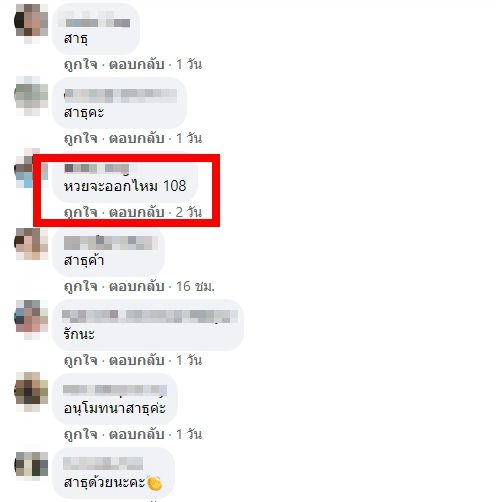
Task: Open avatar beside สาธุด้วยนะคะ comment
Action: coord(32,466)
